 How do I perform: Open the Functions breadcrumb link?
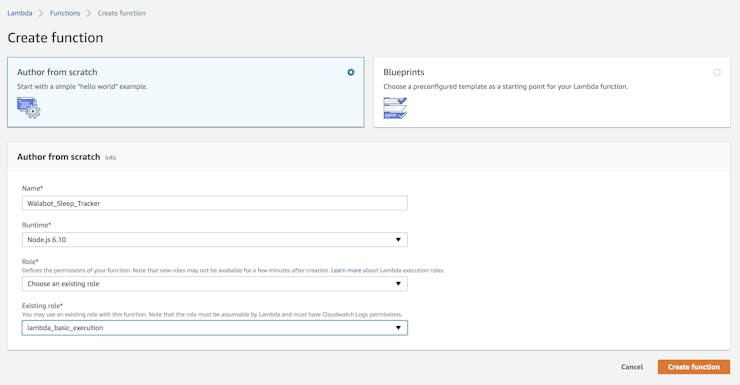(x=65, y=13)
